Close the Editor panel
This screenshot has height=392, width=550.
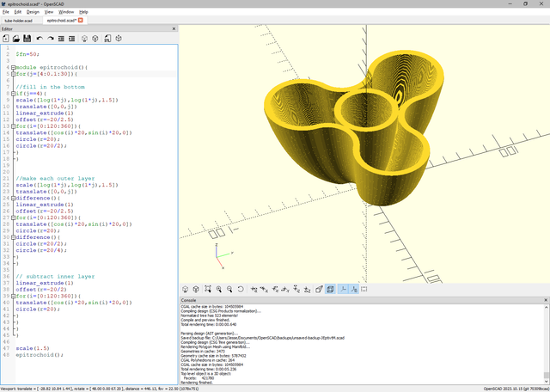[x=174, y=28]
